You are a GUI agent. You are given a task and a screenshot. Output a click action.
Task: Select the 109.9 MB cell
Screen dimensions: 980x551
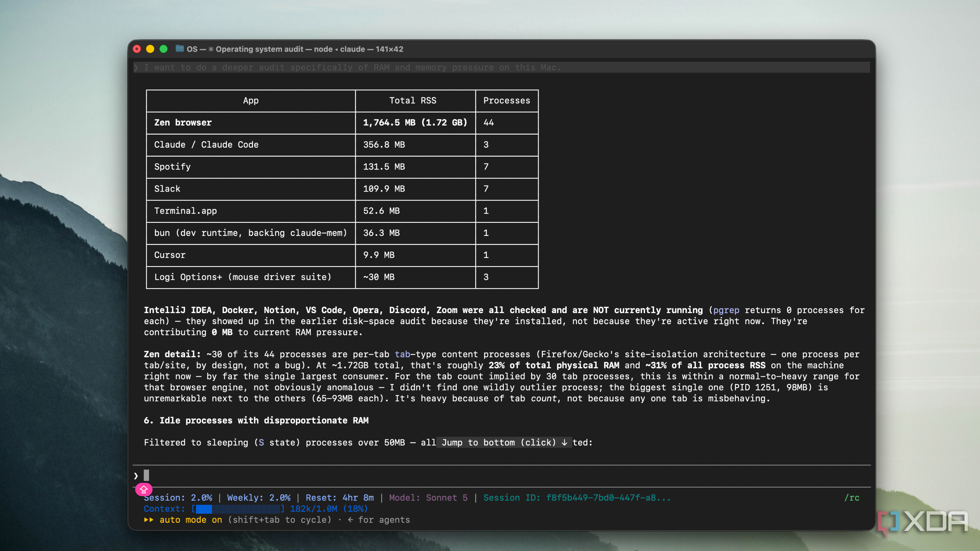coord(415,189)
